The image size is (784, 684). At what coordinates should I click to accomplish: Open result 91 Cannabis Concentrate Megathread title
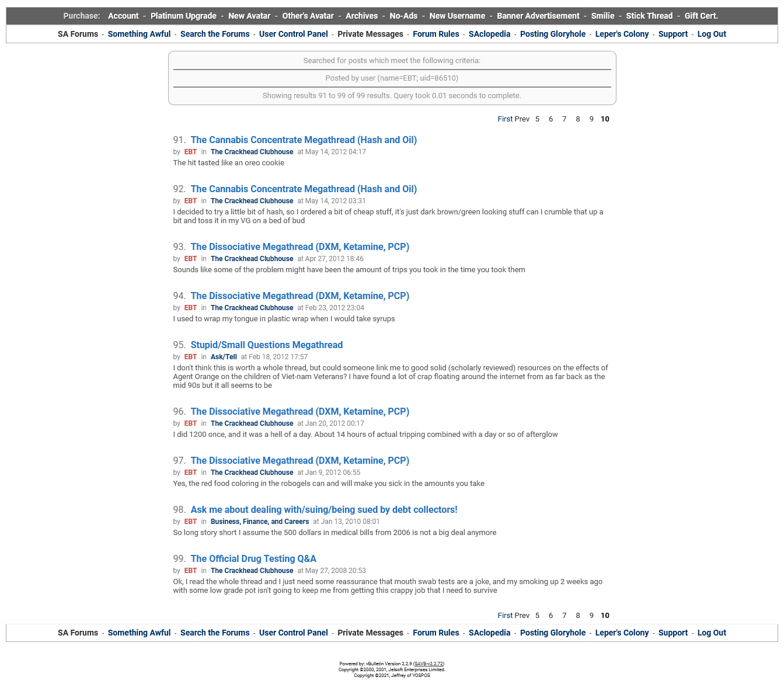304,140
